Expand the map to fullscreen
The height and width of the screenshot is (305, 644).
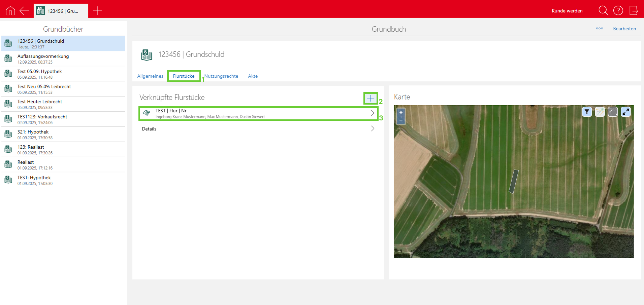tap(625, 112)
